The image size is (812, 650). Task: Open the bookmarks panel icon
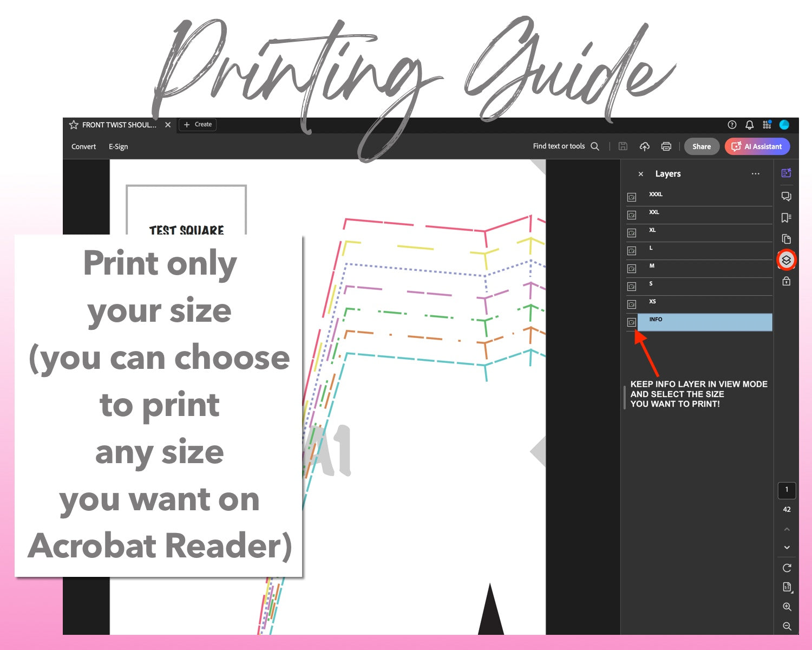click(787, 217)
